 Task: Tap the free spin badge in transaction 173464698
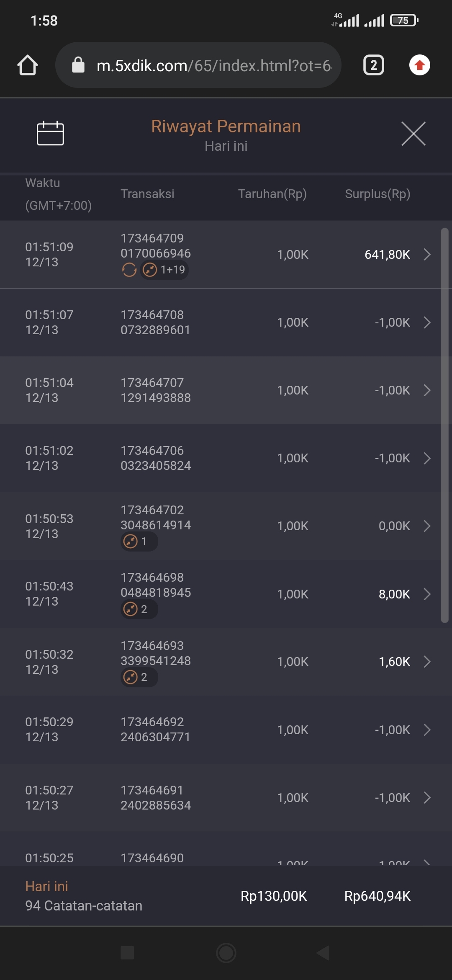139,609
